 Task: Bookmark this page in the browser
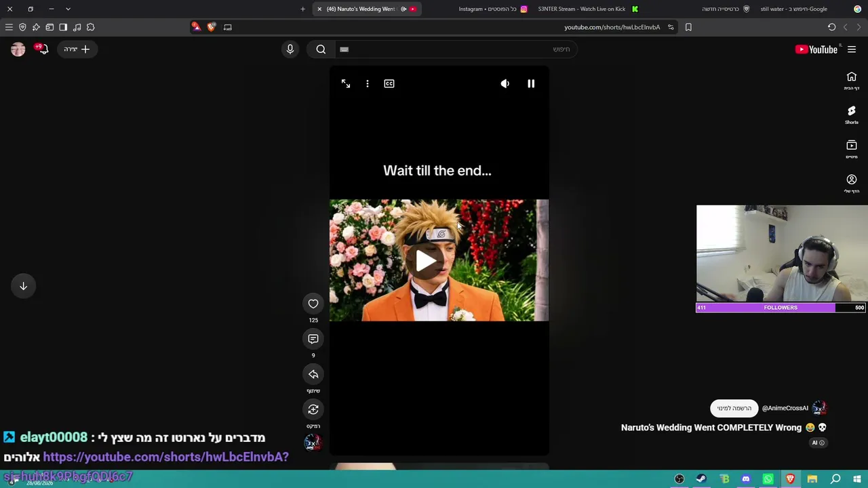[688, 27]
